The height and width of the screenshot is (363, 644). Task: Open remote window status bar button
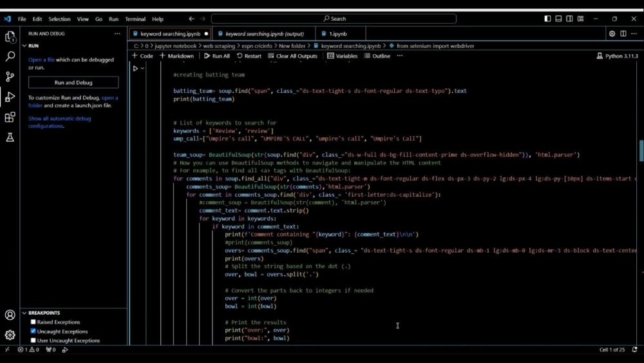pyautogui.click(x=7, y=350)
